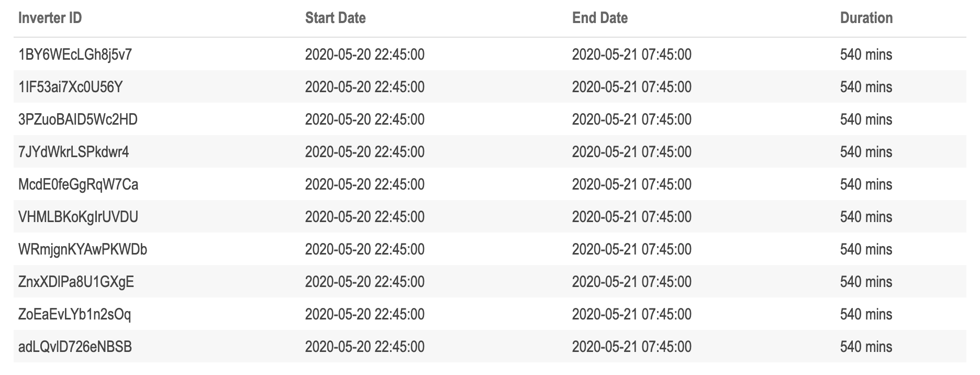Click end date of adLQvlD726eNBSB row
Viewport: 980px width, 375px height.
click(632, 347)
